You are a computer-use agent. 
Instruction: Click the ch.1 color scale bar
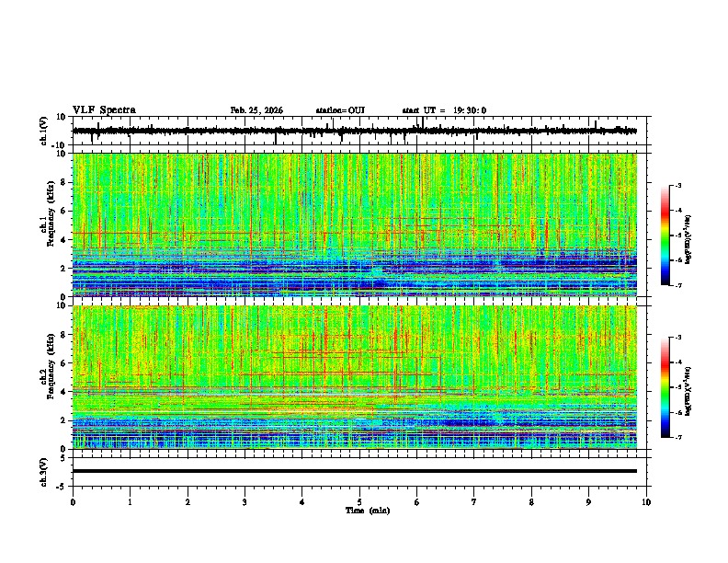pos(665,236)
